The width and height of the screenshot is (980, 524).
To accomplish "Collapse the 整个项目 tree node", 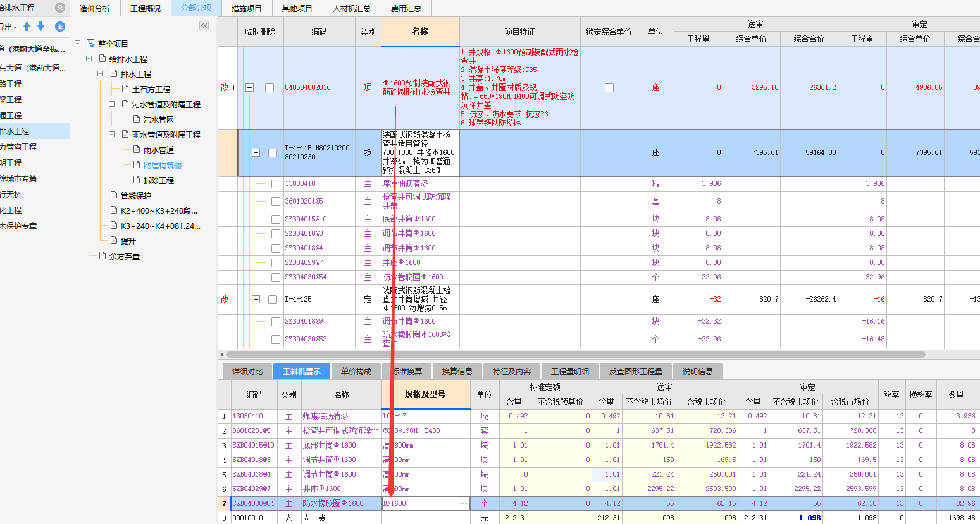I will [x=78, y=44].
